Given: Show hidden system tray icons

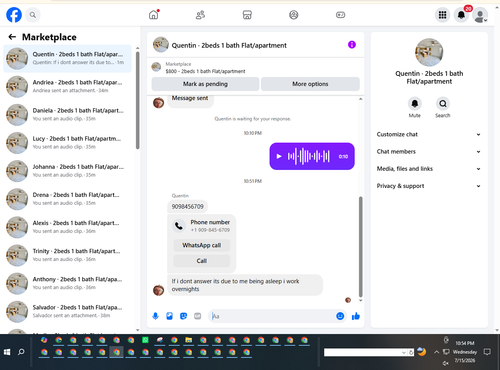Looking at the screenshot, I should coord(436,352).
